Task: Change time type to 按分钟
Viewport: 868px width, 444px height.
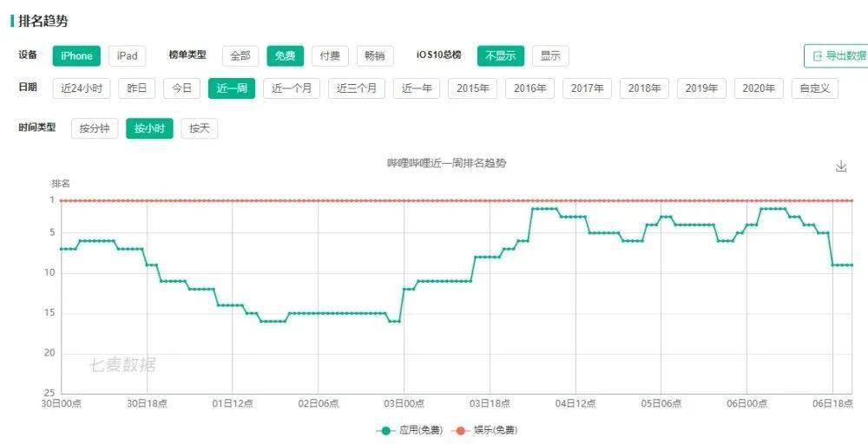Action: click(95, 129)
